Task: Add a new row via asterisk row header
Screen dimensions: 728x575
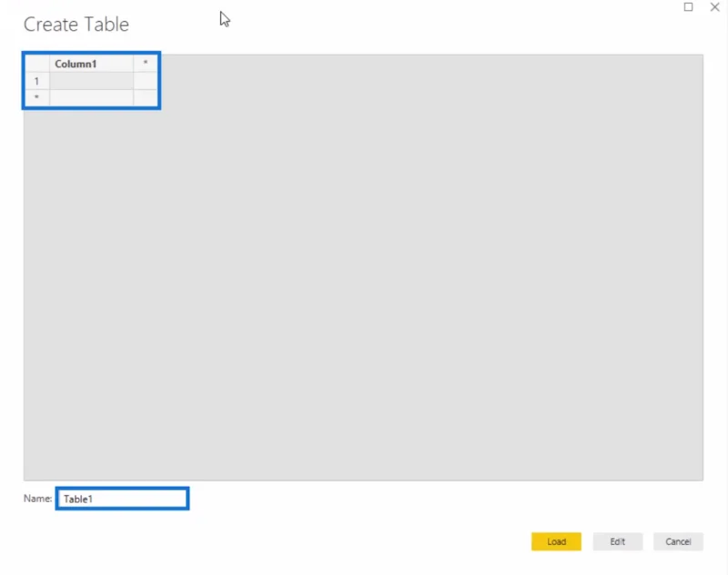Action: (x=36, y=97)
